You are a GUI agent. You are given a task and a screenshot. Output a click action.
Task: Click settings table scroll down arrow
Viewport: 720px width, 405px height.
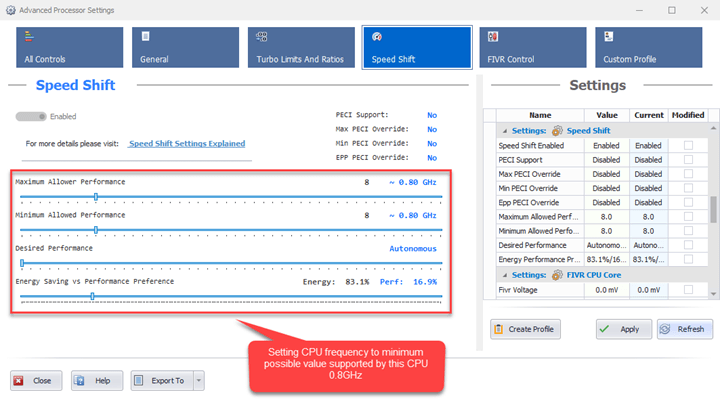pyautogui.click(x=713, y=293)
